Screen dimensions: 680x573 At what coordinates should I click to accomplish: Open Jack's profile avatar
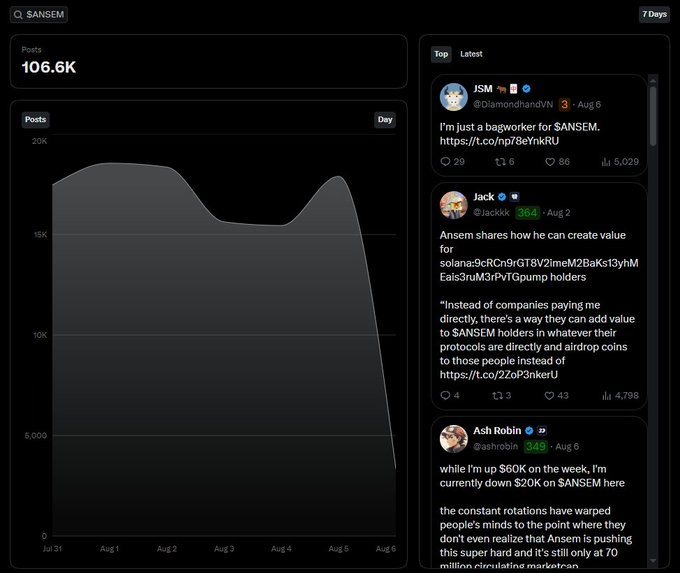pos(454,205)
